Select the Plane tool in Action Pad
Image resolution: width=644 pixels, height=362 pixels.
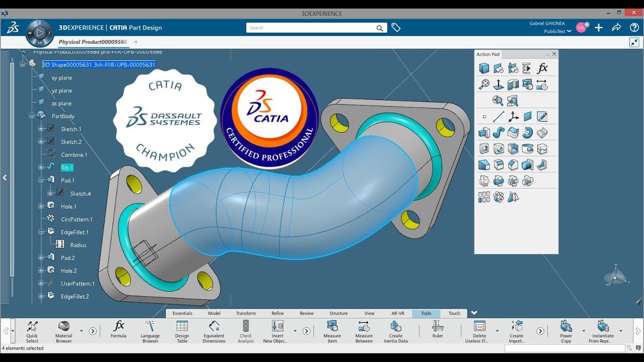pos(527,117)
